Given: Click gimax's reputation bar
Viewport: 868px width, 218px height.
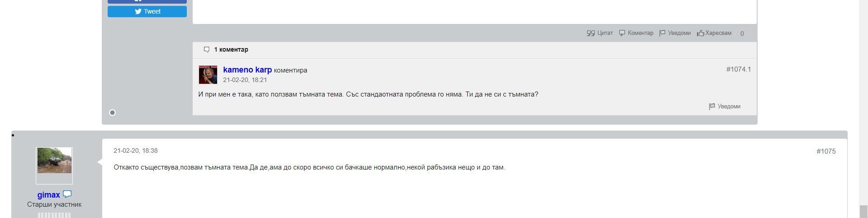Looking at the screenshot, I should [x=54, y=215].
